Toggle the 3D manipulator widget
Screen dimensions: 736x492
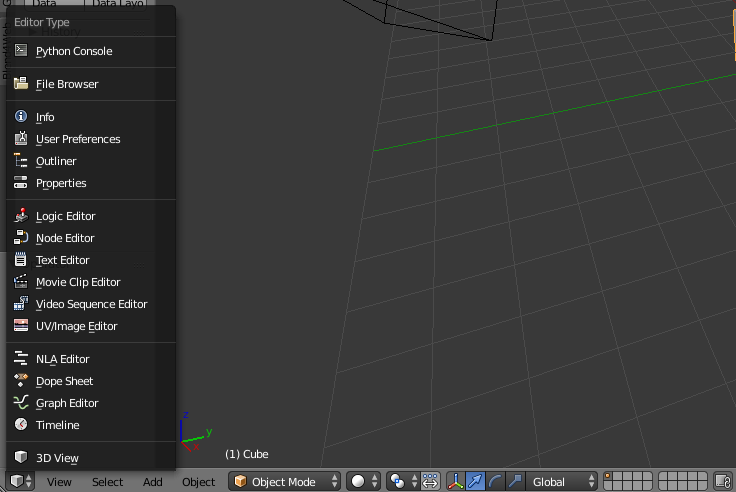455,482
